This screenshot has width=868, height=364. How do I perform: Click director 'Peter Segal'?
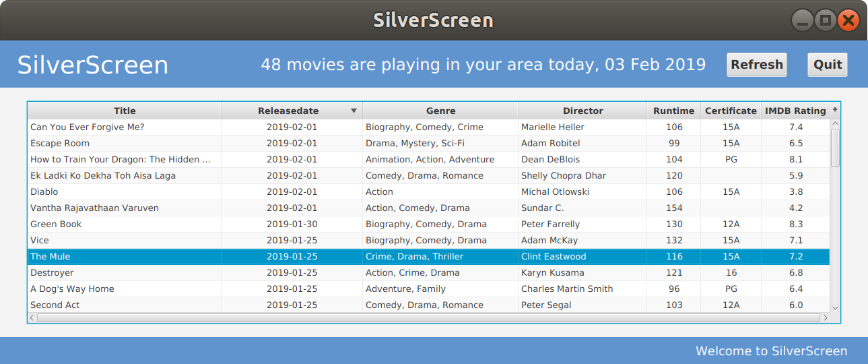546,305
